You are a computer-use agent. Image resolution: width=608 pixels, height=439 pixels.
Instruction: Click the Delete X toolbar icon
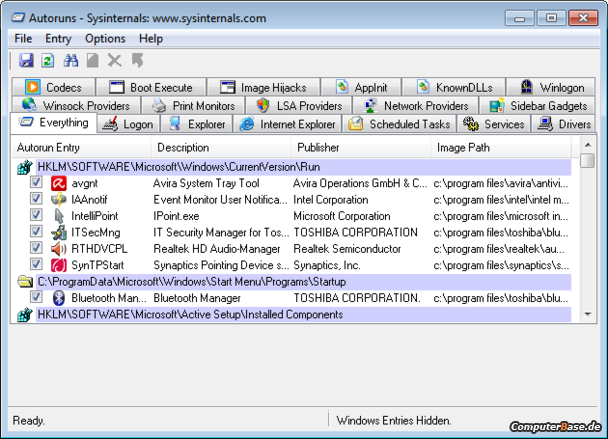(115, 60)
